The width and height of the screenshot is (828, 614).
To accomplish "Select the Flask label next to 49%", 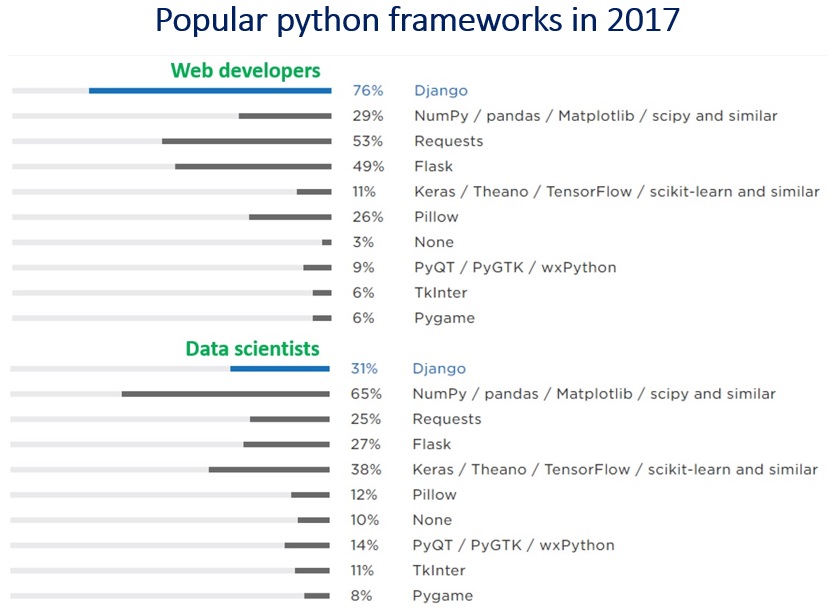I will pos(433,166).
